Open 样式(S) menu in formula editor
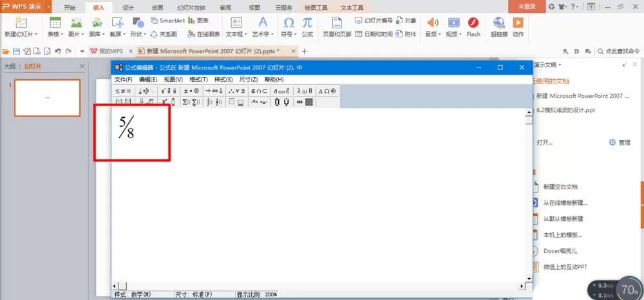644x300 pixels. click(x=223, y=79)
